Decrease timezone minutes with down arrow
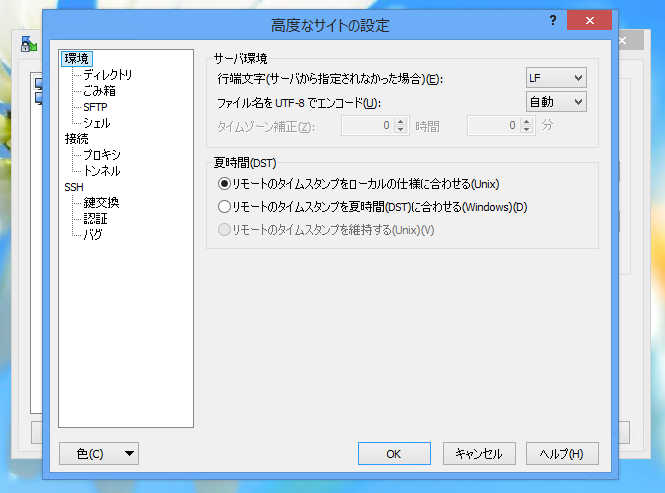 point(526,130)
